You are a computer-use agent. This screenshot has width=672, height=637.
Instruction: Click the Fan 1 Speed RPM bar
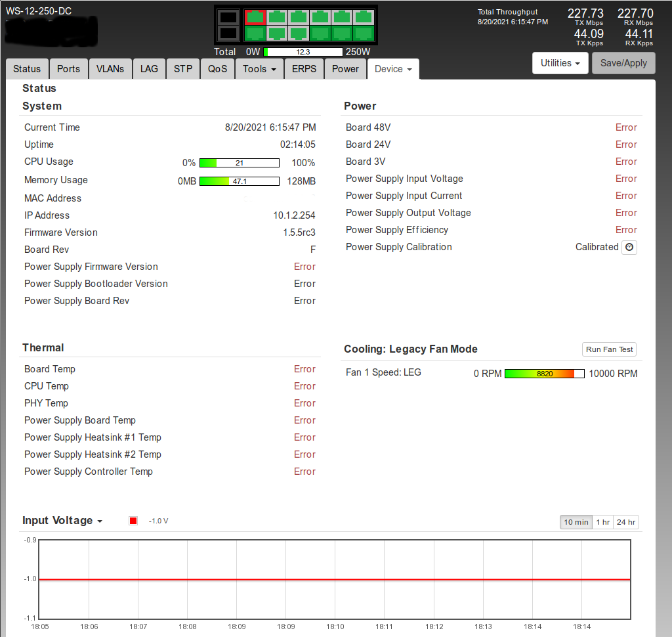544,374
